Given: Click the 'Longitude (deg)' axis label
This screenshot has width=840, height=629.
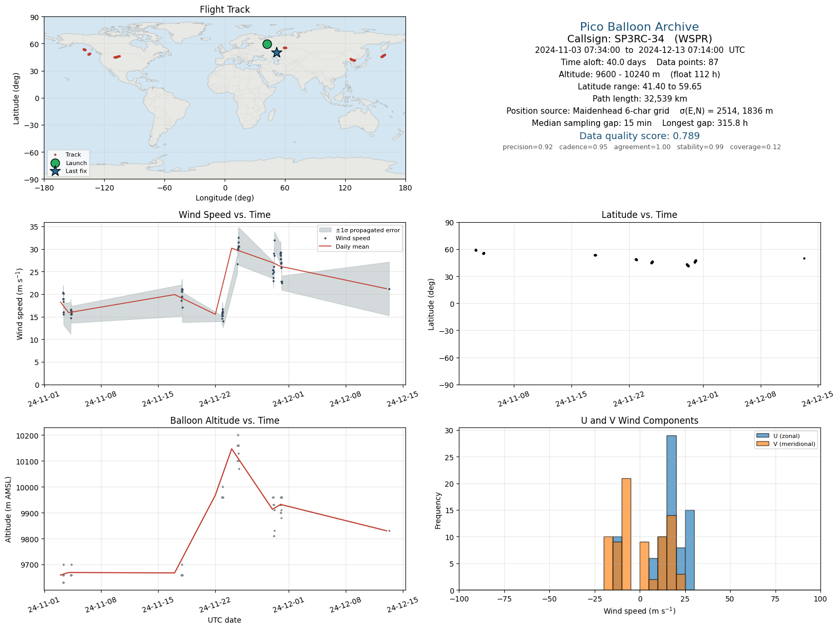Looking at the screenshot, I should point(225,198).
